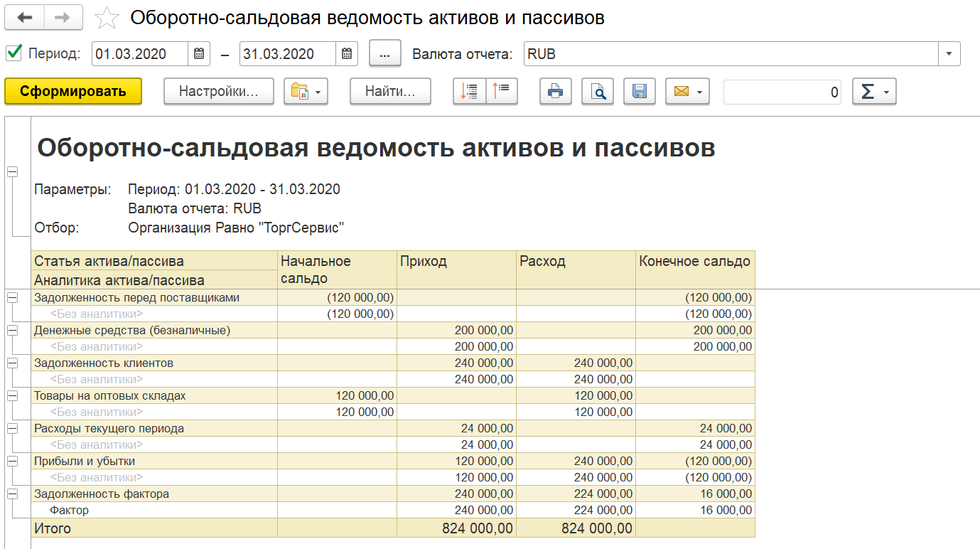Collapse the report header parameters section
The width and height of the screenshot is (980, 549).
(11, 171)
